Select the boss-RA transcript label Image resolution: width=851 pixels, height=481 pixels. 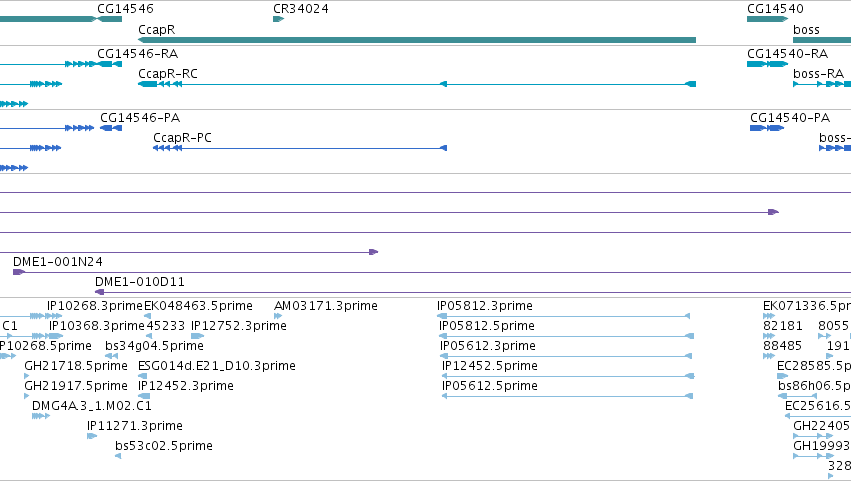click(818, 74)
